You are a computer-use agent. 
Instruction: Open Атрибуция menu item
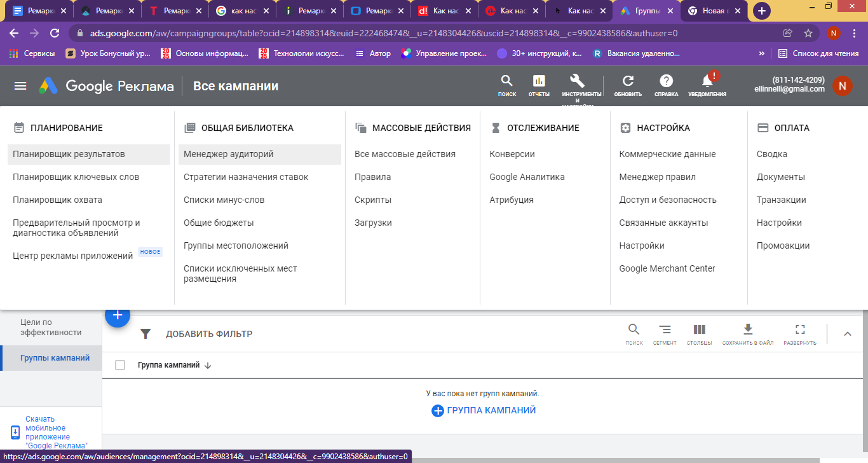pos(512,200)
